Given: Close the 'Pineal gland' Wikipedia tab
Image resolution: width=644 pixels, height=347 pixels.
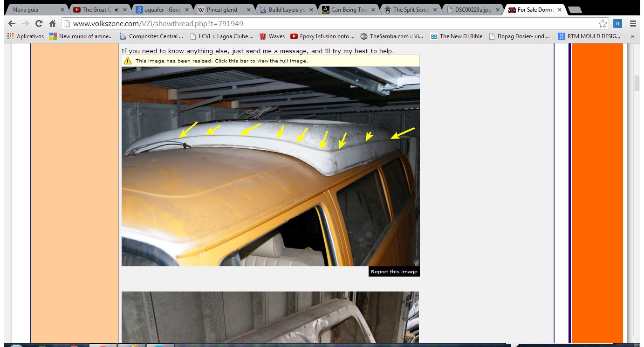Looking at the screenshot, I should point(249,10).
